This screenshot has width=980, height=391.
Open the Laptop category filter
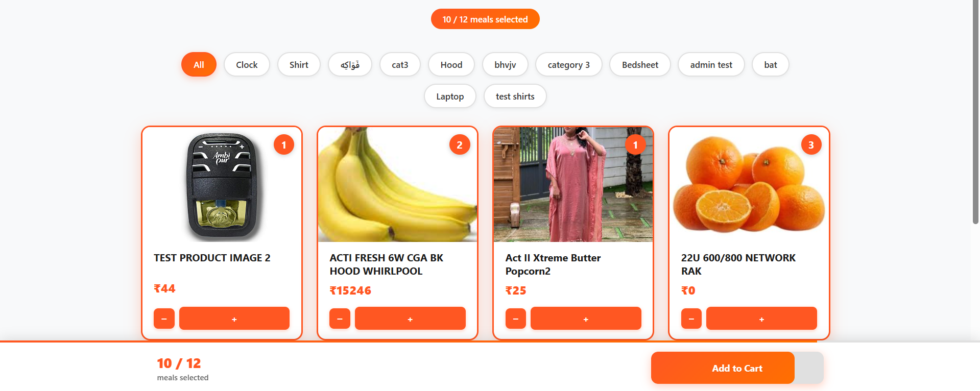[450, 96]
